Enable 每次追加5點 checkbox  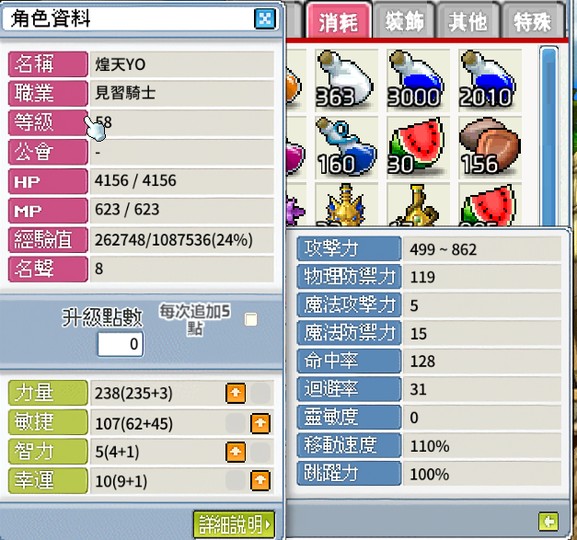[251, 320]
